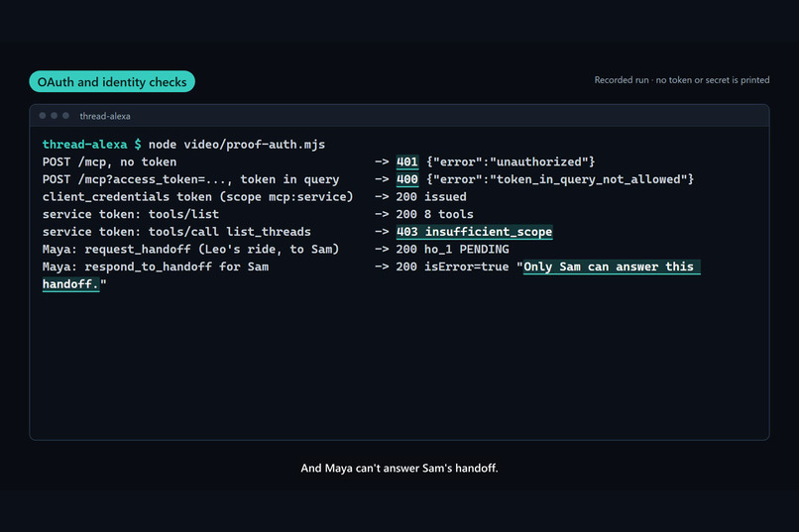Click the 'thread-alexa $' prompt text
The width and height of the screenshot is (799, 532).
(92, 145)
